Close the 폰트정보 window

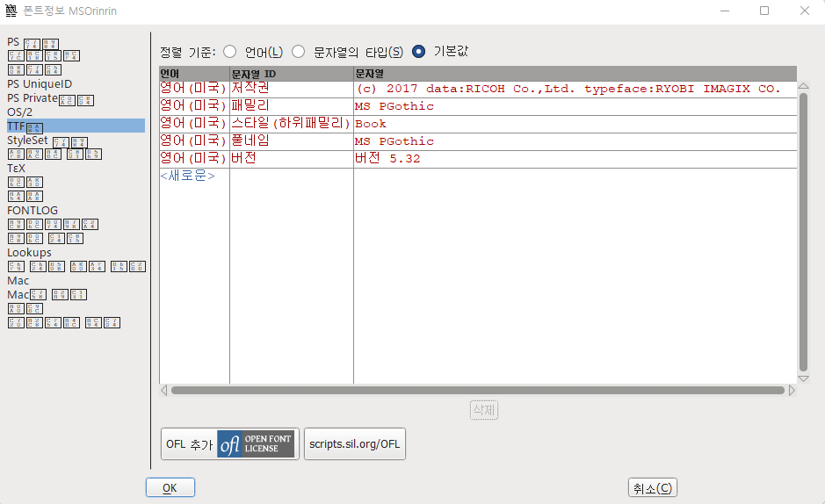click(805, 11)
